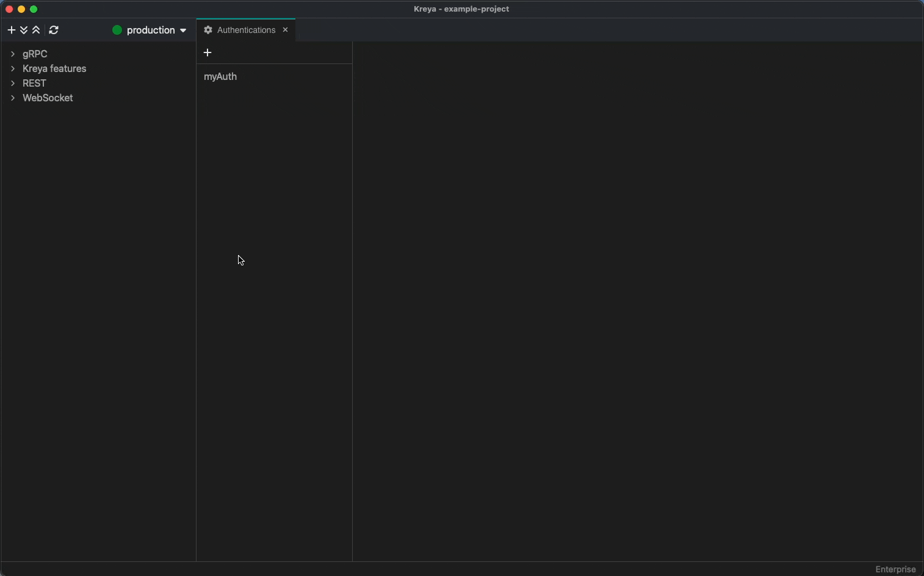The height and width of the screenshot is (576, 924).
Task: Select the WebSocket tree item label
Action: pyautogui.click(x=48, y=98)
